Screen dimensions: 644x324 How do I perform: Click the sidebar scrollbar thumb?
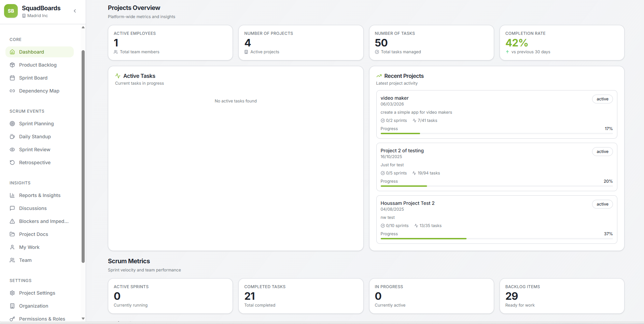pos(83,157)
